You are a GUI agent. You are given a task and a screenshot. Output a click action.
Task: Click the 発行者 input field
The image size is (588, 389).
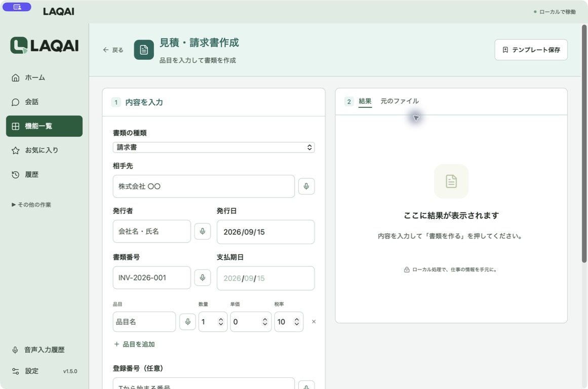pyautogui.click(x=152, y=231)
